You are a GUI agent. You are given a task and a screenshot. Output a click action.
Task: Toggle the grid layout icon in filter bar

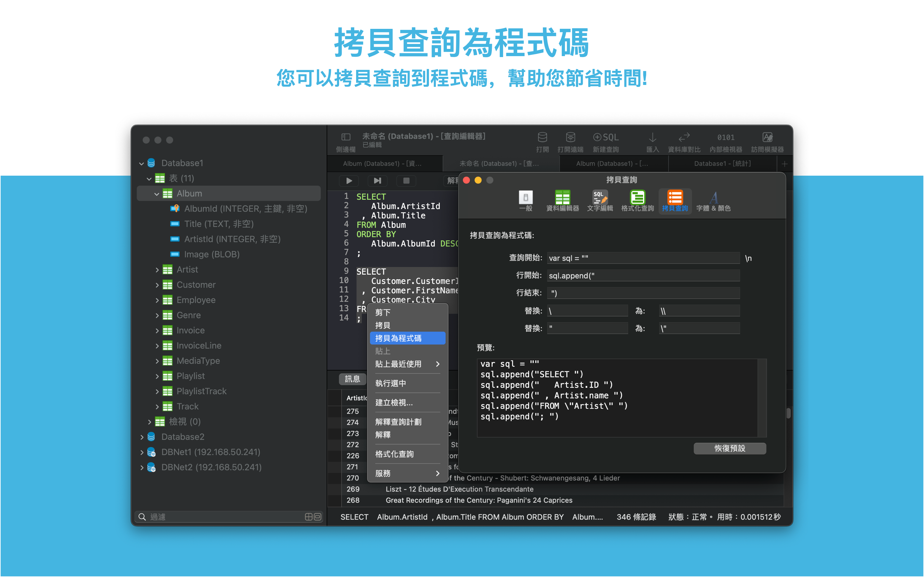(x=309, y=517)
